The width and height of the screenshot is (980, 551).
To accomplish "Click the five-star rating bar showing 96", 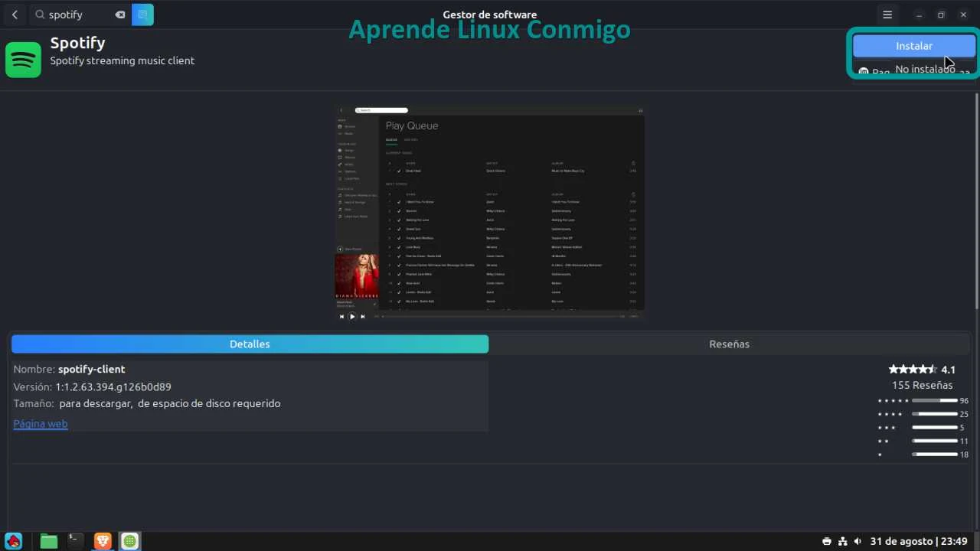I will pyautogui.click(x=935, y=400).
